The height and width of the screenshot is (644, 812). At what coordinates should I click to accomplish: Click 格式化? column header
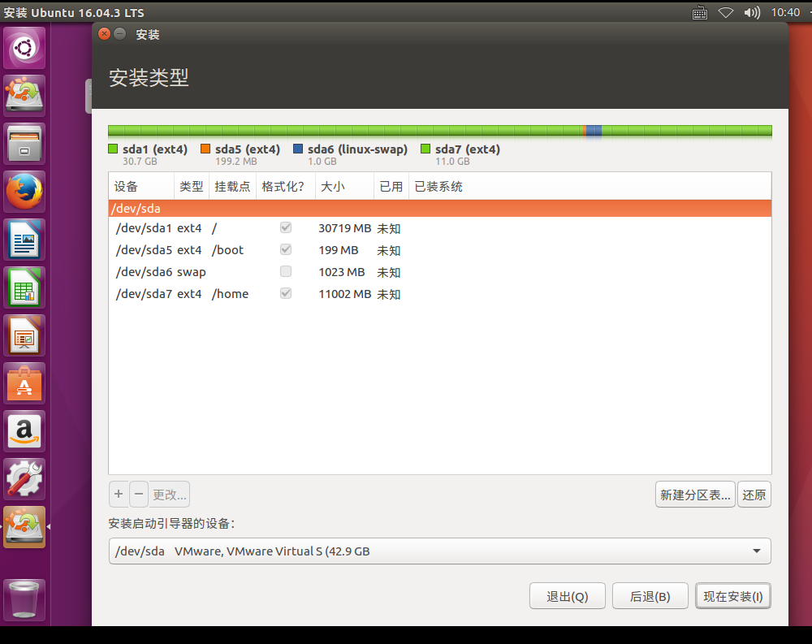pos(285,186)
